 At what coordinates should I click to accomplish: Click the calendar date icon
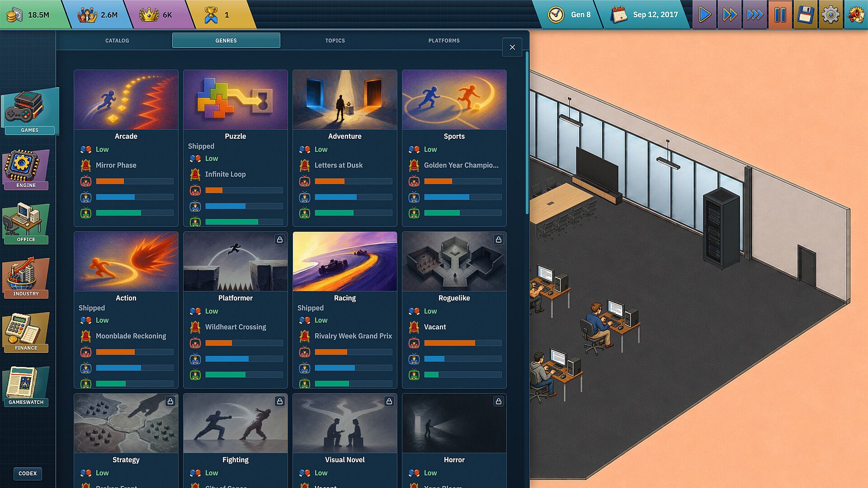(x=619, y=15)
